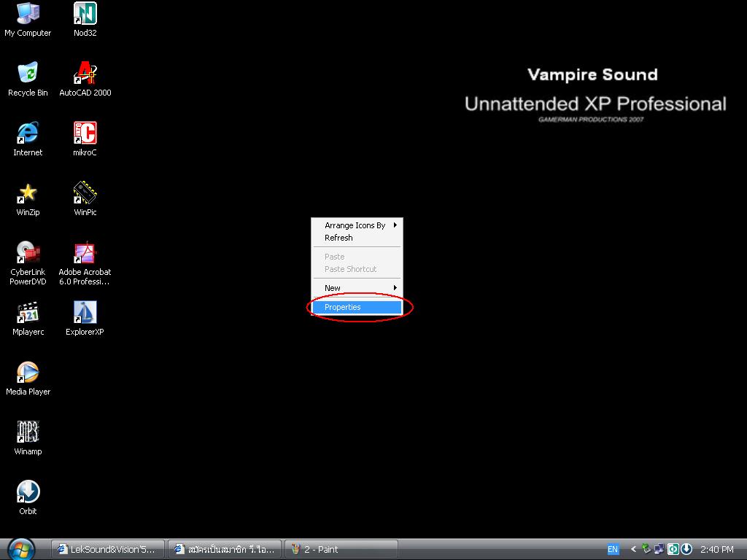Select the Adobe Acrobat 6.0 shortcut
This screenshot has height=560, width=747.
85,263
